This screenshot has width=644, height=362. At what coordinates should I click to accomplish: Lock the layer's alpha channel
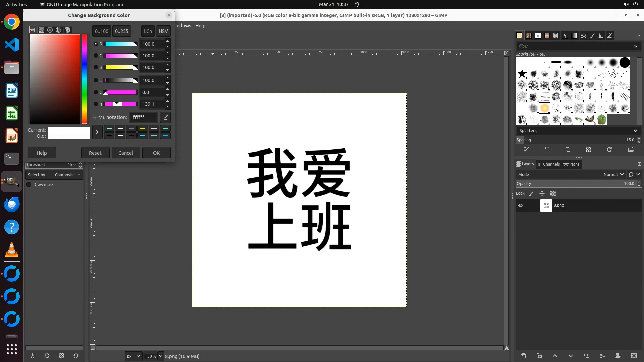[x=553, y=193]
